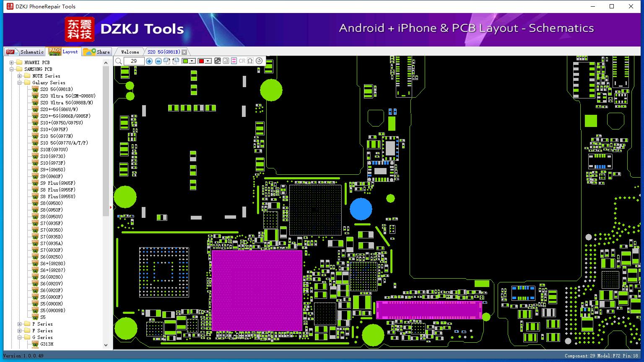Click the PADS icon beside S8 Plus(G955F)

[35, 190]
